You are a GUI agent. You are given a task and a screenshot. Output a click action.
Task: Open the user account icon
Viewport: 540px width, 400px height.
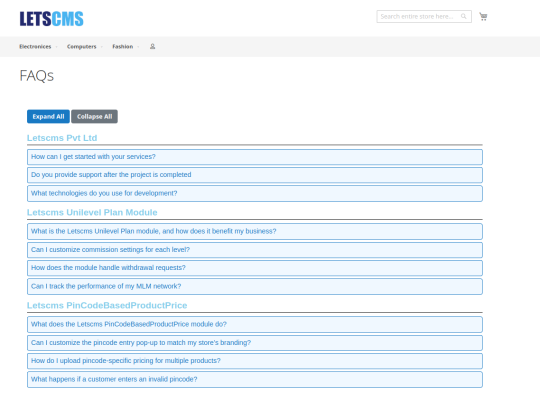coord(152,46)
